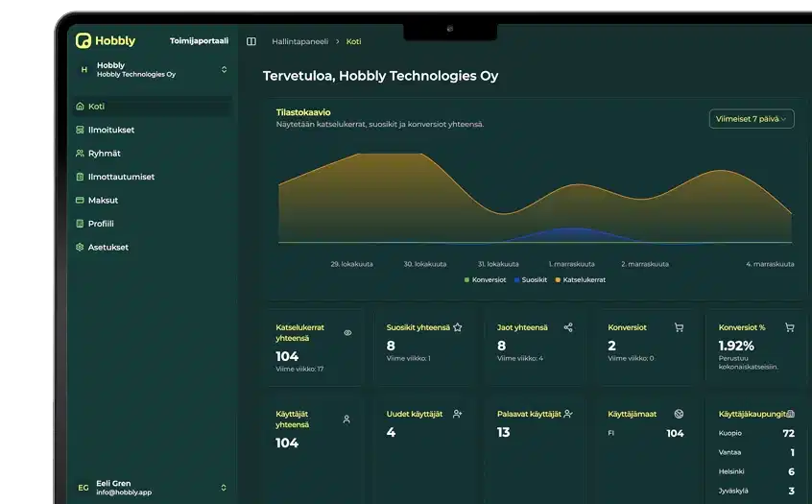The height and width of the screenshot is (504, 812).
Task: Click the Tilastokaavio chart title
Action: click(x=303, y=112)
